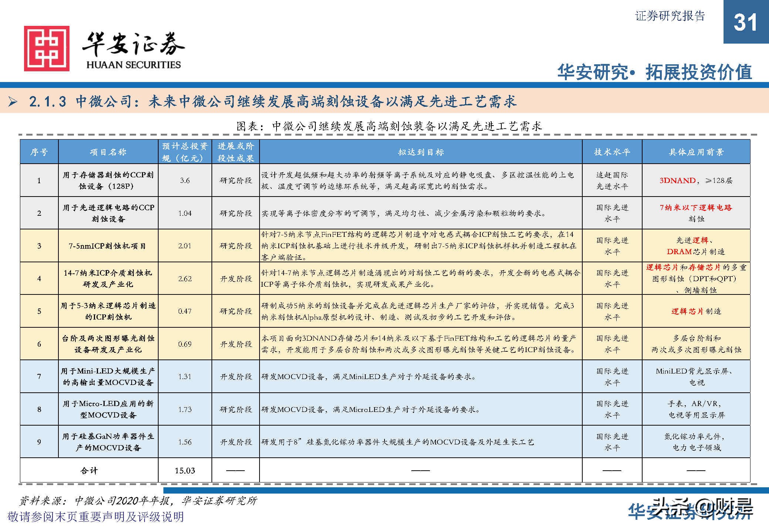This screenshot has width=769, height=532.
Task: Expand the 序号 column header
Action: (x=38, y=151)
